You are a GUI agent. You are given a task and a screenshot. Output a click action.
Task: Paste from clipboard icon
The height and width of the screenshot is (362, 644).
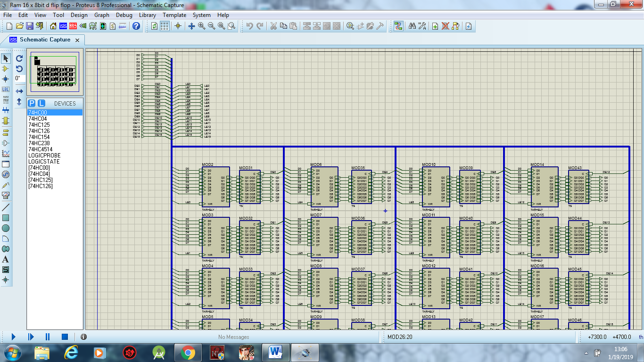coord(293,26)
